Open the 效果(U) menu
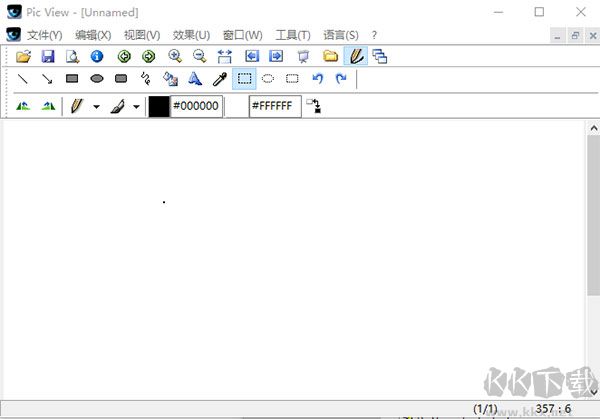Viewport: 600px width, 419px height. pos(191,35)
